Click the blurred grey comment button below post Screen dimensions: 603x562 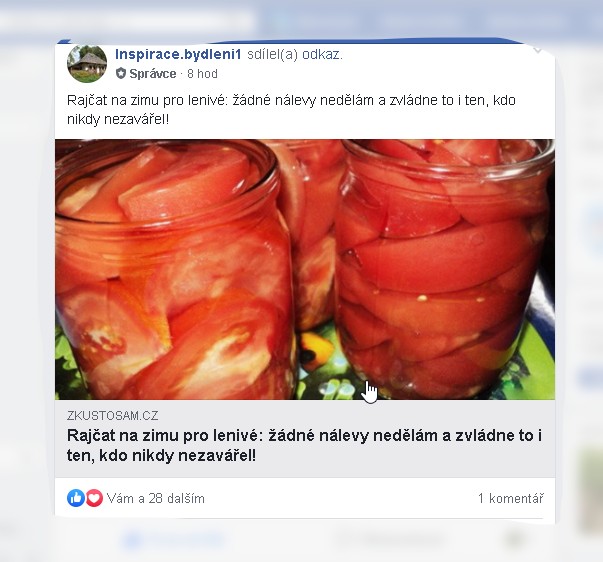(388, 540)
